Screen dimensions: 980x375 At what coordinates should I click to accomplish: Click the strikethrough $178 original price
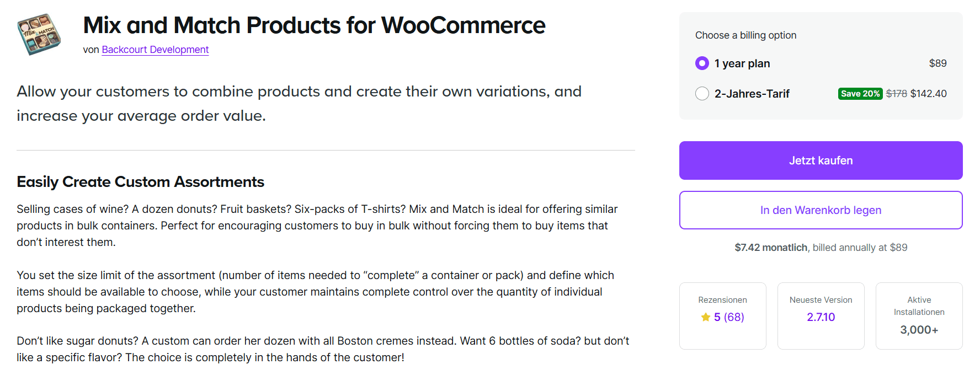(897, 93)
